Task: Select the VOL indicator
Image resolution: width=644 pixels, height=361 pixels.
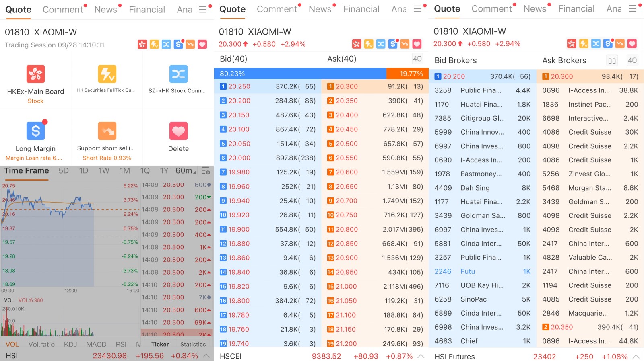Action: 12,344
